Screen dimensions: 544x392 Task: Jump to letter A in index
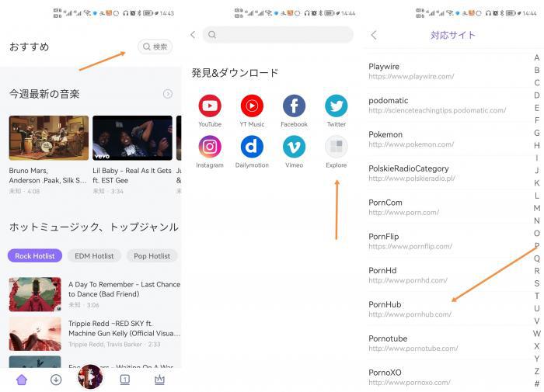click(x=537, y=57)
